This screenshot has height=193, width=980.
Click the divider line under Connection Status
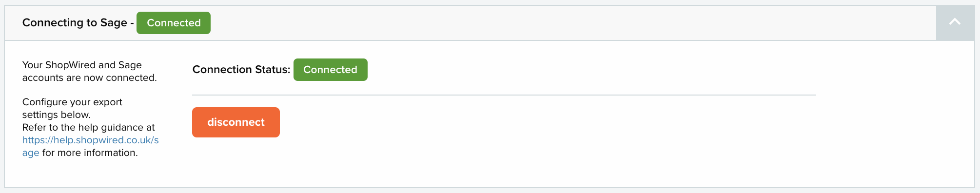(504, 95)
